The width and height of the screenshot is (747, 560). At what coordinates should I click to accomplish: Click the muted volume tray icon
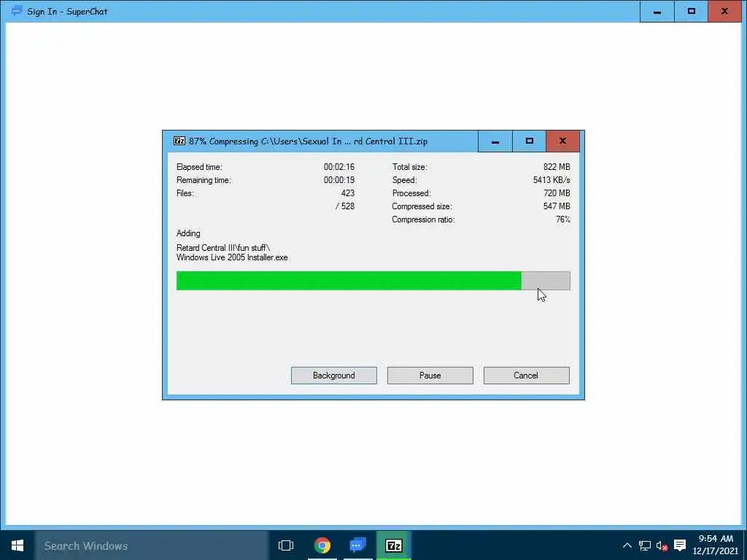662,545
